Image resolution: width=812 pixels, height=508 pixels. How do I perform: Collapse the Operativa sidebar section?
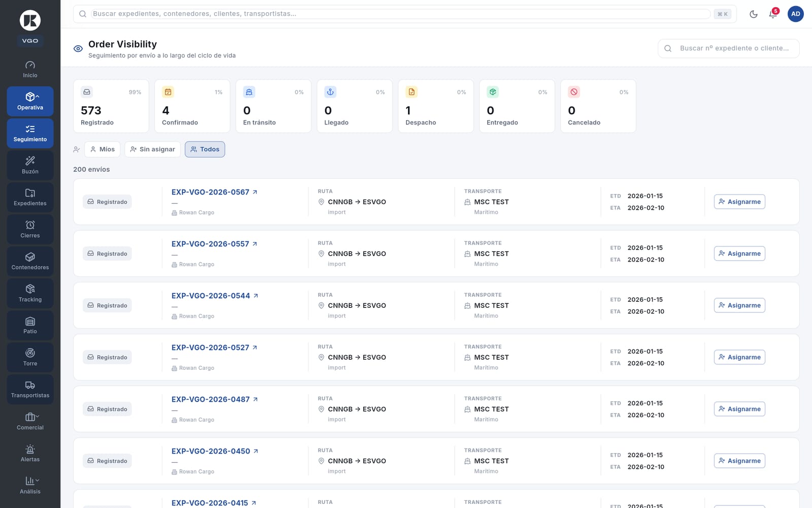30,102
